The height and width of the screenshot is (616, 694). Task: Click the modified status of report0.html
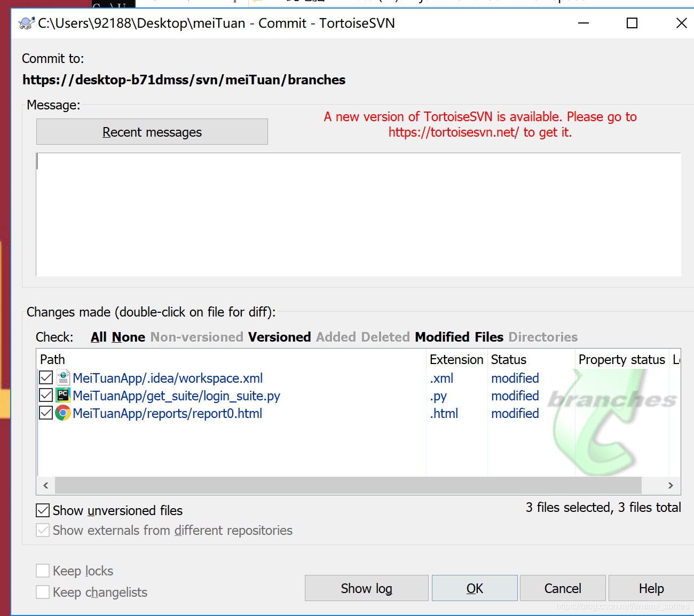point(515,413)
